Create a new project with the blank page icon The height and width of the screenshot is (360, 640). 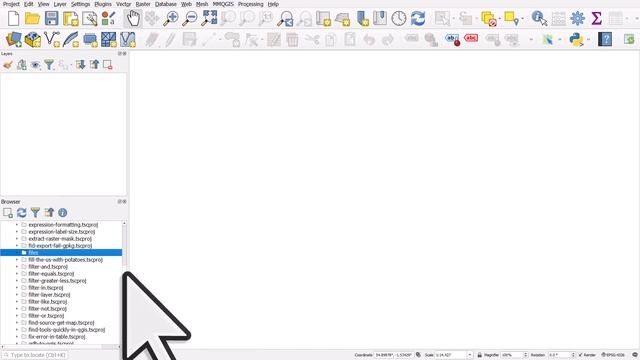pos(13,18)
